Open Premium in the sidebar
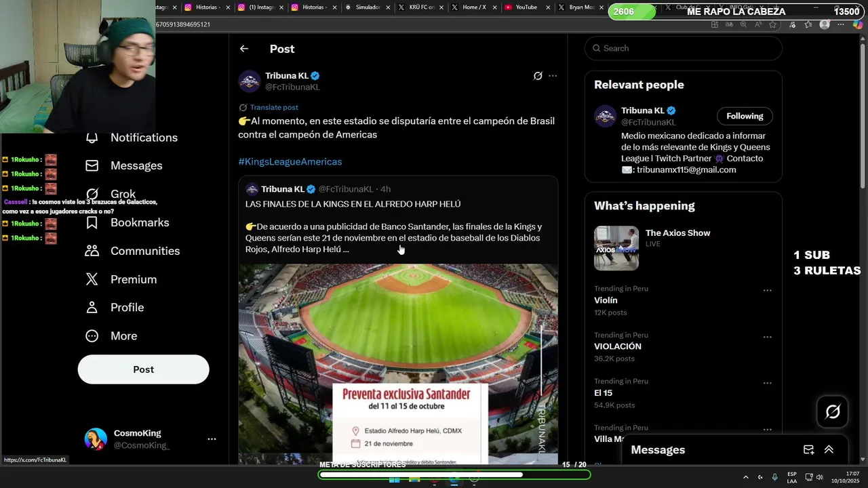Image resolution: width=868 pixels, height=488 pixels. tap(121, 279)
